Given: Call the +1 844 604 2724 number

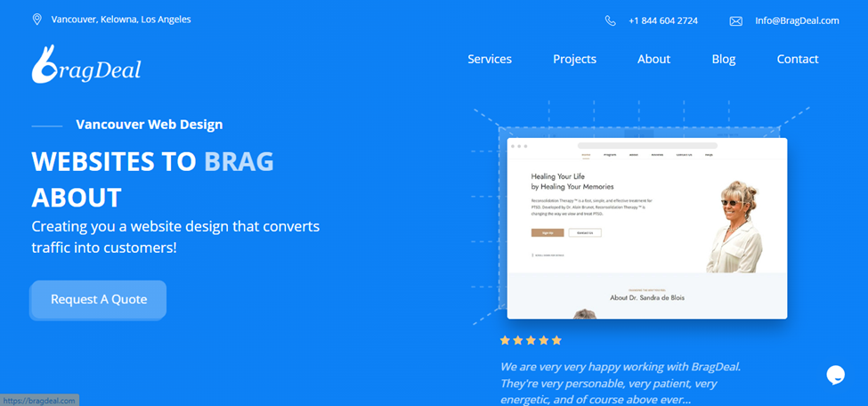Looking at the screenshot, I should [663, 20].
